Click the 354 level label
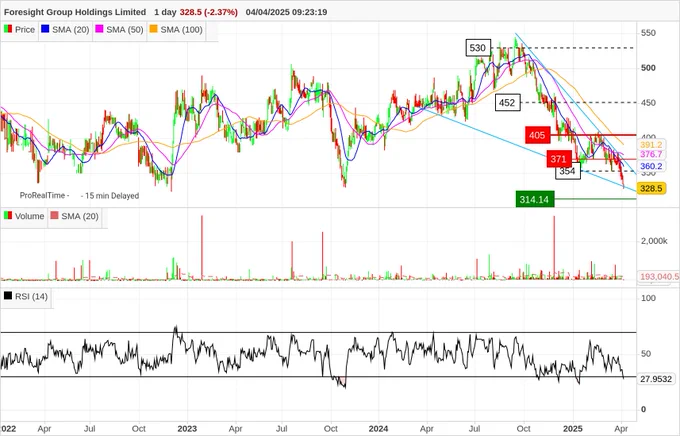 pos(568,171)
